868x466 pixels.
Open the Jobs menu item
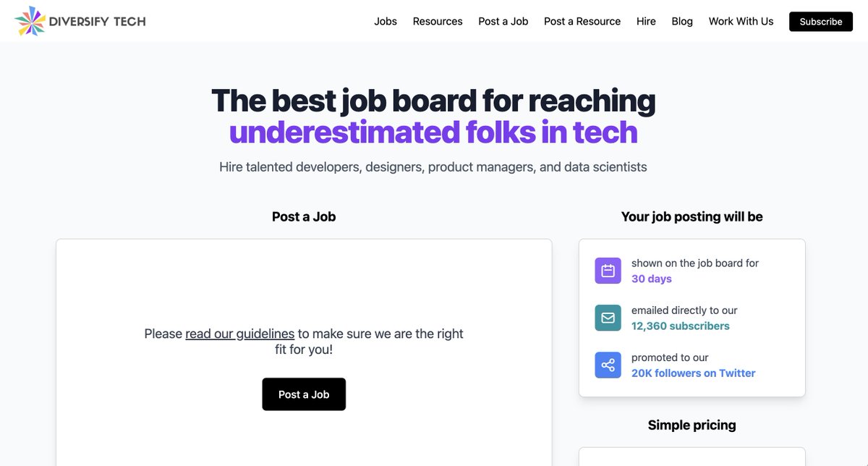tap(386, 22)
